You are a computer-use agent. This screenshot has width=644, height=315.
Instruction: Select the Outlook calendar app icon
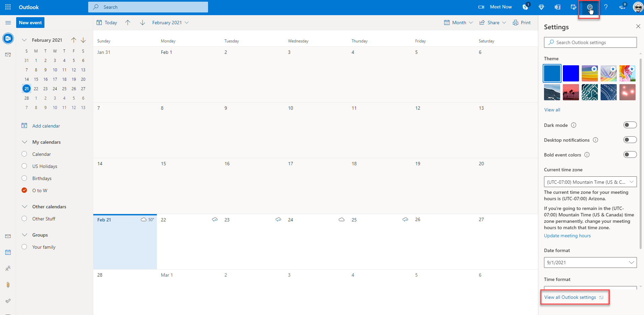point(8,39)
